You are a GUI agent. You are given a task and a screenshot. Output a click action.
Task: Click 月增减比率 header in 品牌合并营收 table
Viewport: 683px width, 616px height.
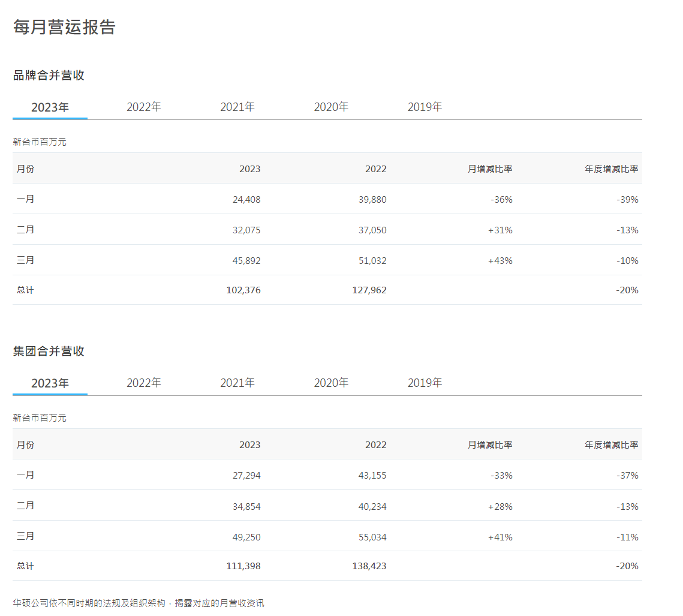pos(490,169)
